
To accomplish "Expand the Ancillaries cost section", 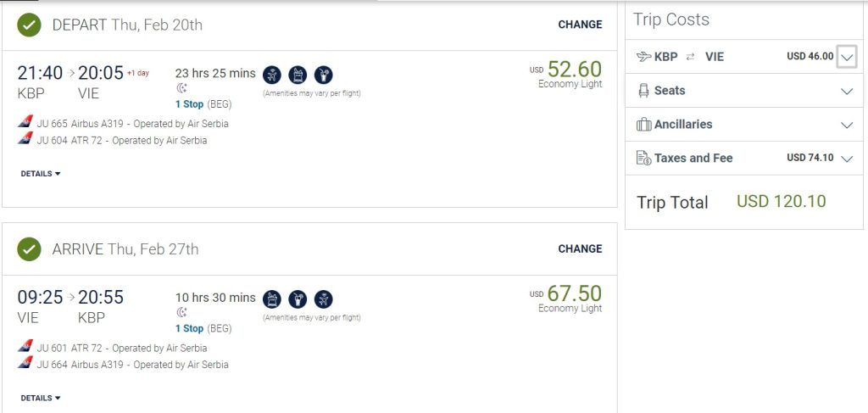I will tap(847, 125).
